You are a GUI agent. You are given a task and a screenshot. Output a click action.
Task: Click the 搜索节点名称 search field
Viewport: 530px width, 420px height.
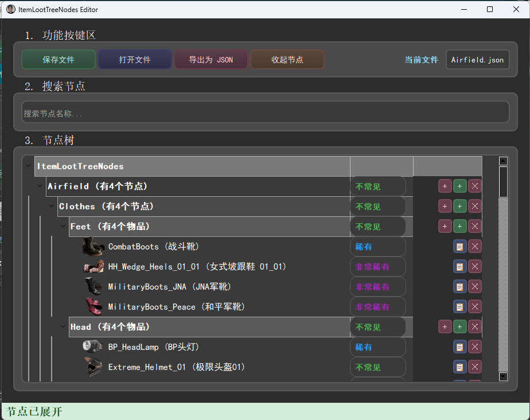point(265,113)
